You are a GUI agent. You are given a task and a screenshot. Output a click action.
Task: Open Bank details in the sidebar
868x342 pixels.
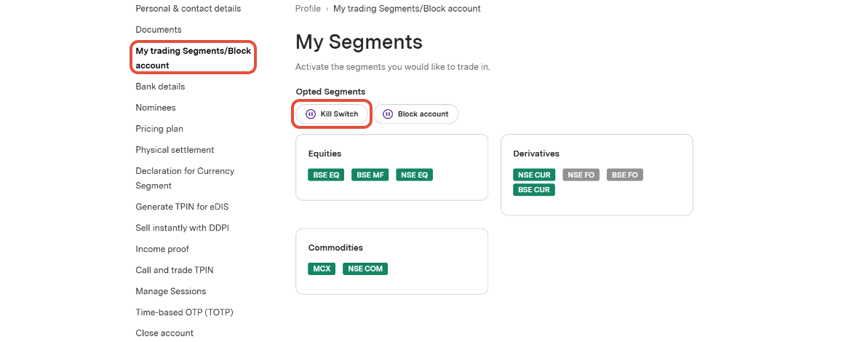coord(160,87)
